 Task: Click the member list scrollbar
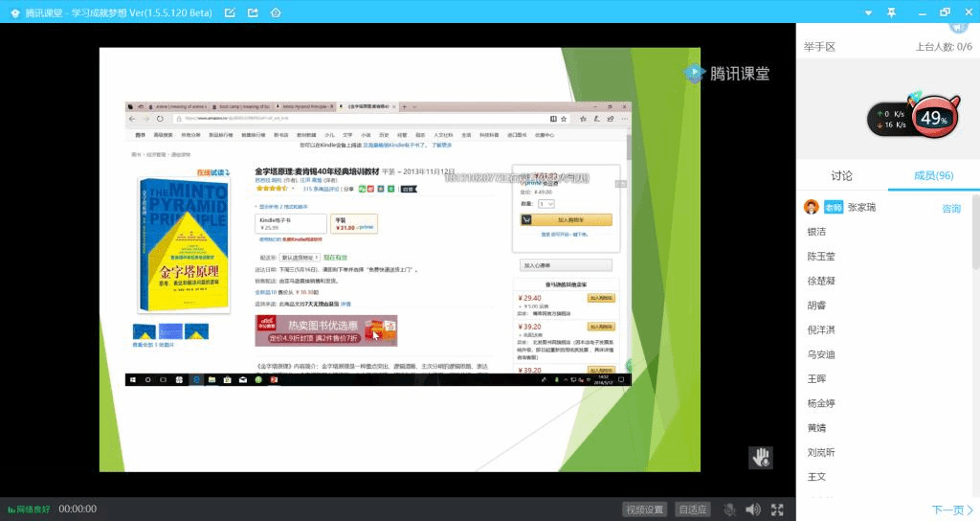click(975, 287)
